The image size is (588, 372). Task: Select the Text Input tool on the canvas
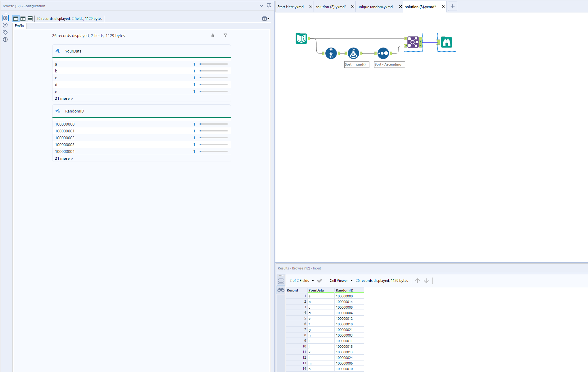[x=301, y=38]
